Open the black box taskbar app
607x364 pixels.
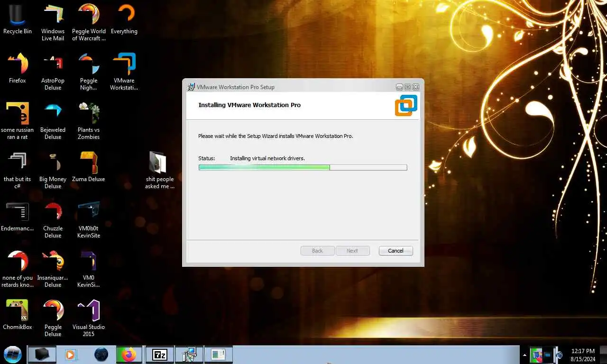pos(42,355)
